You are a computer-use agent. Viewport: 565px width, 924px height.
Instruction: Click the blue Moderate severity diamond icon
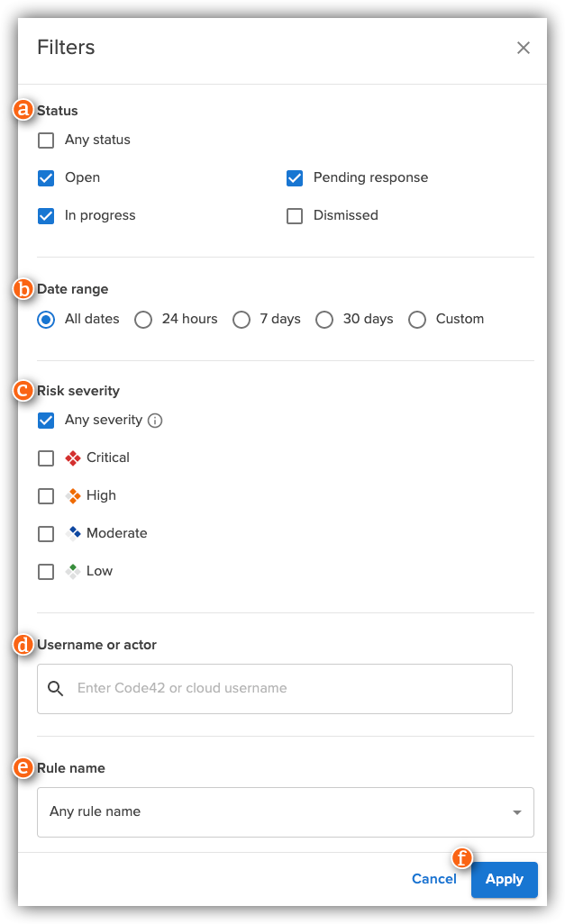[x=72, y=533]
